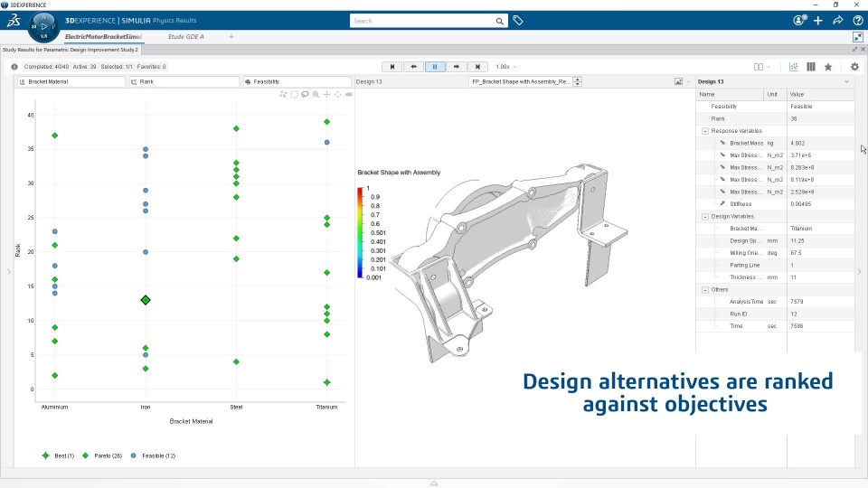Open the 1.00x playback speed dropdown
Screen dimensions: 868x488
[x=506, y=66]
